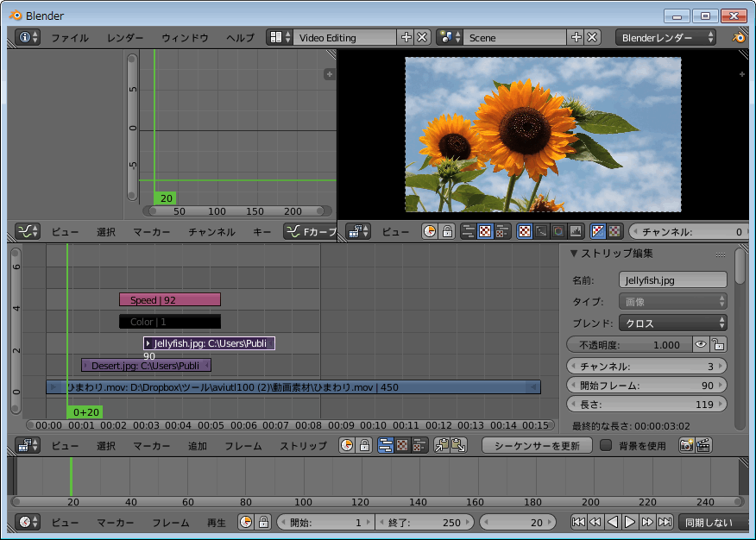Paste strips with the paste icon
This screenshot has height=540, width=756.
[x=458, y=445]
